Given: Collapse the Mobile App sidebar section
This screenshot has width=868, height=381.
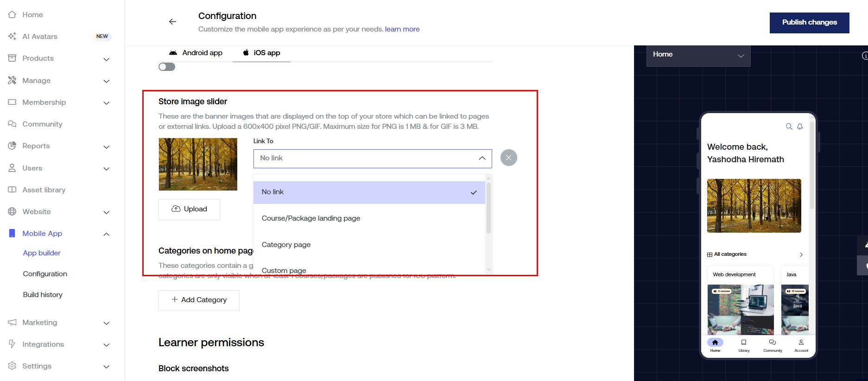Looking at the screenshot, I should click(x=106, y=234).
